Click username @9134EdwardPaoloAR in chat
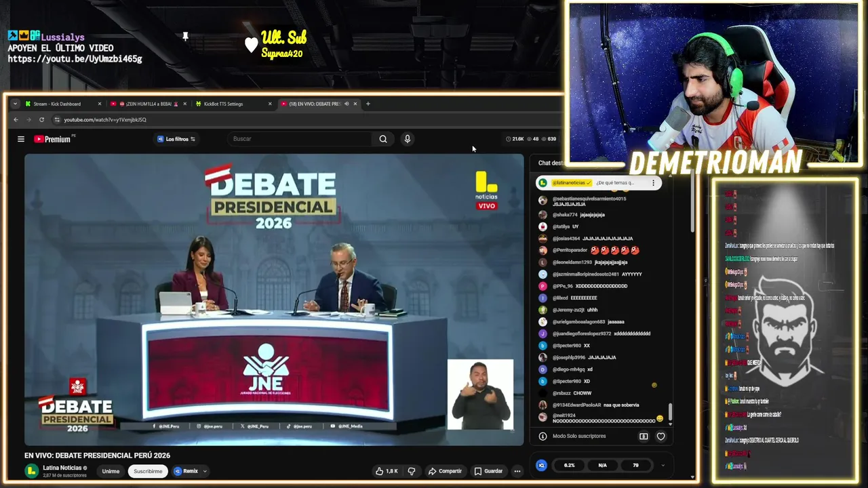868x488 pixels. pos(576,405)
